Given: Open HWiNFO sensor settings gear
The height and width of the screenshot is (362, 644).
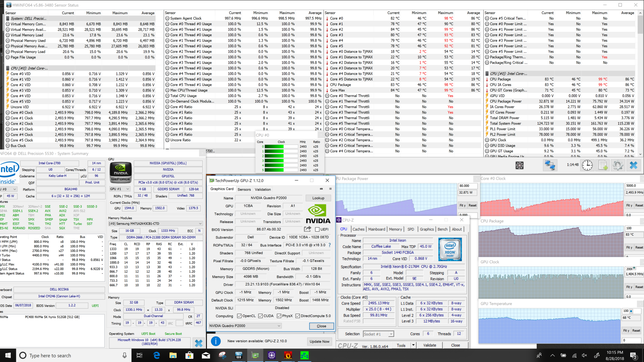Looking at the screenshot, I should [x=618, y=165].
